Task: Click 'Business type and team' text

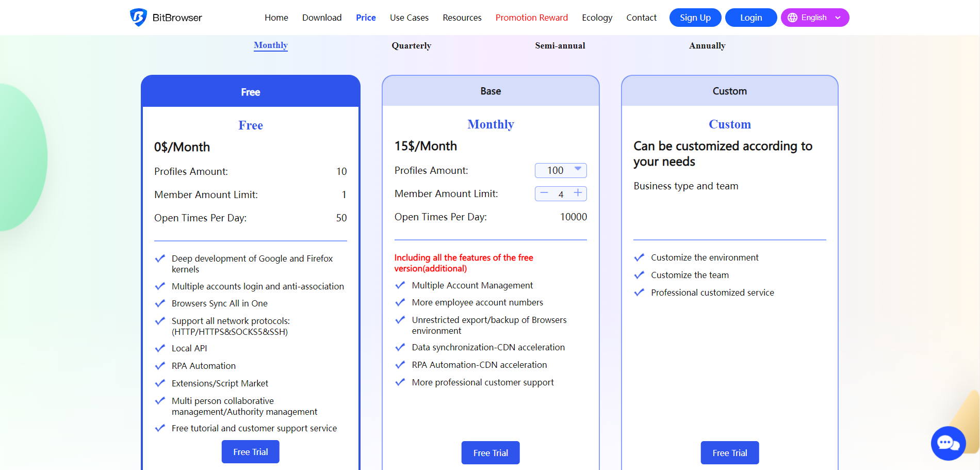Action: tap(686, 186)
